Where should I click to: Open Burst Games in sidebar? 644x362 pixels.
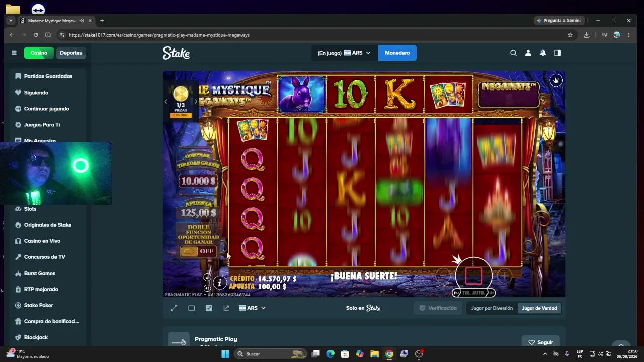pyautogui.click(x=48, y=273)
